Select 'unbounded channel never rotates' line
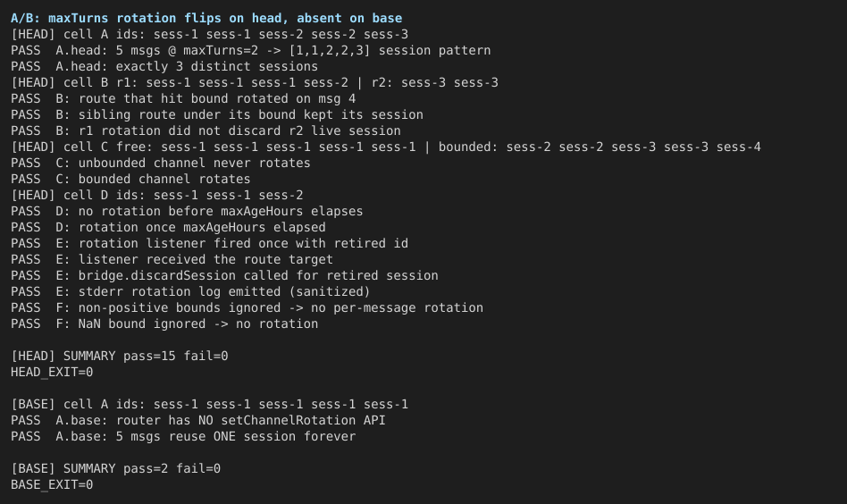847x504 pixels. pos(161,164)
